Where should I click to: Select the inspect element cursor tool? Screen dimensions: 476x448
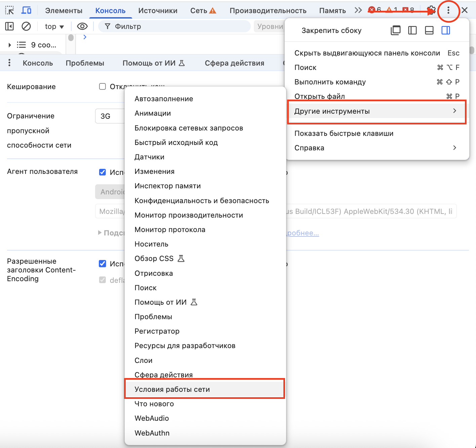click(9, 10)
